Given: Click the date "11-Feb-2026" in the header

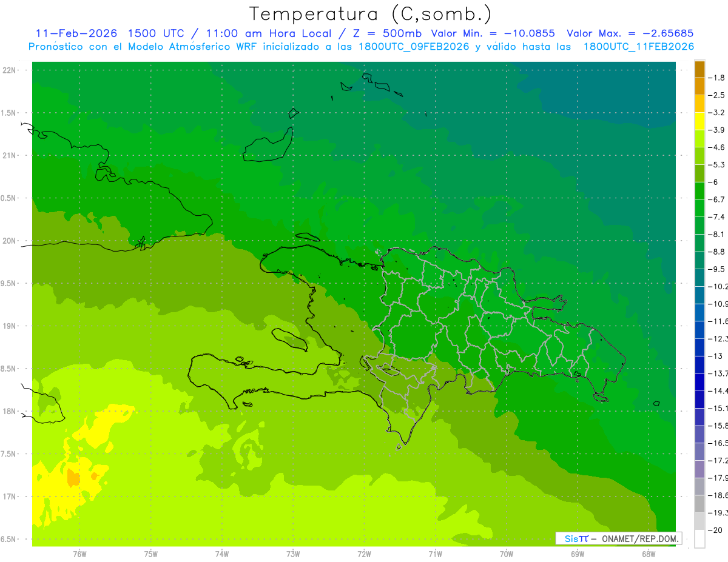Looking at the screenshot, I should (75, 33).
